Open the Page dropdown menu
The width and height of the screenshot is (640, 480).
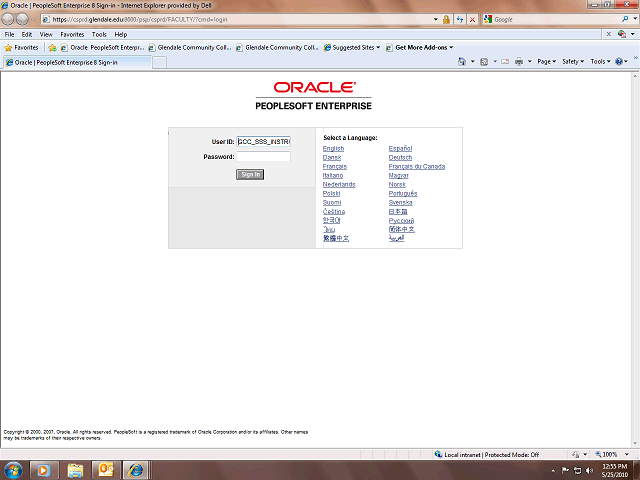coord(547,62)
